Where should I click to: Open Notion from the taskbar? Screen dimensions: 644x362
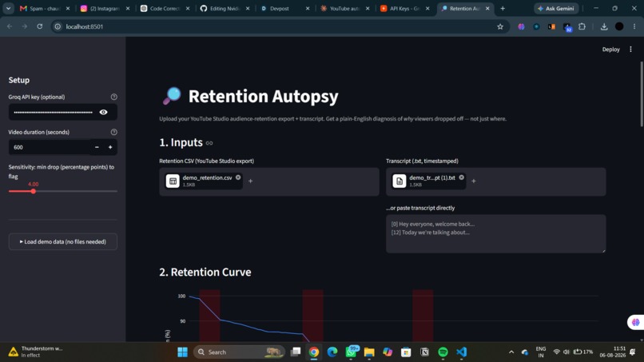tap(425, 352)
